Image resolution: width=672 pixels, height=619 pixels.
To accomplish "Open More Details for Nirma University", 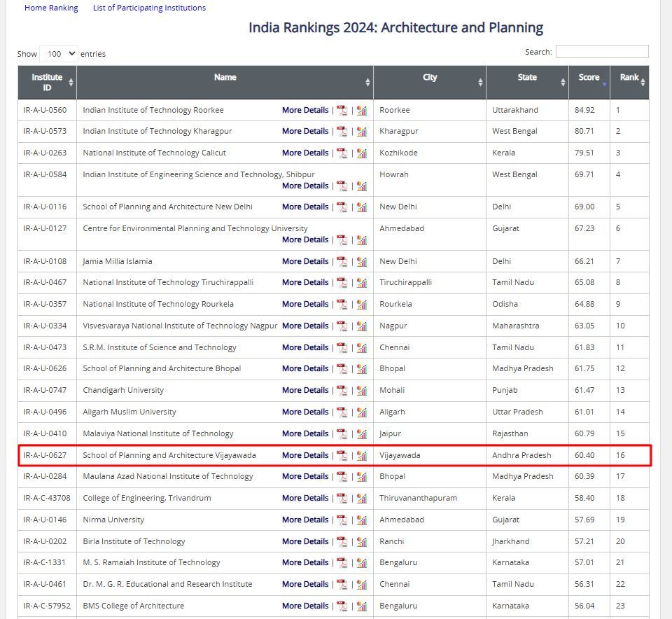I will click(305, 520).
